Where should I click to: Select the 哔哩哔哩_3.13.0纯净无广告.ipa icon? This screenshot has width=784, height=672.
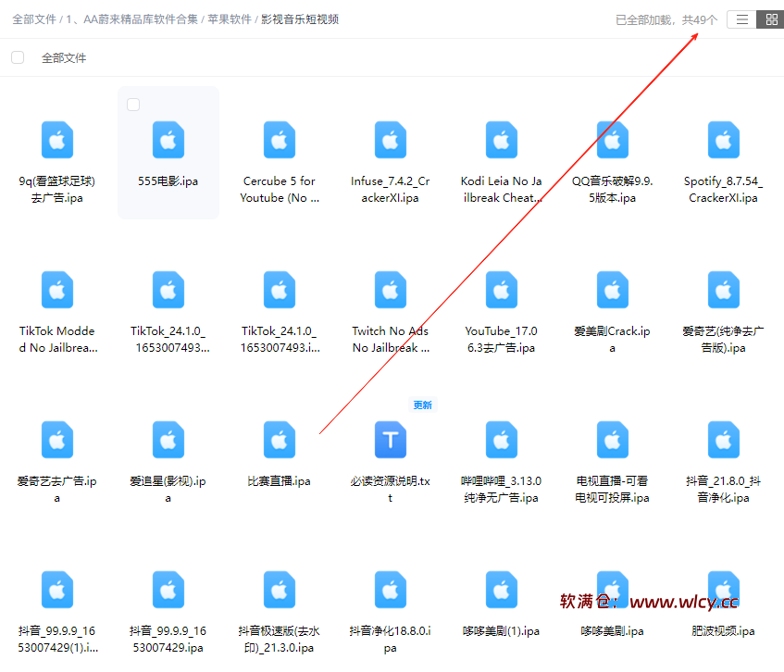click(502, 440)
